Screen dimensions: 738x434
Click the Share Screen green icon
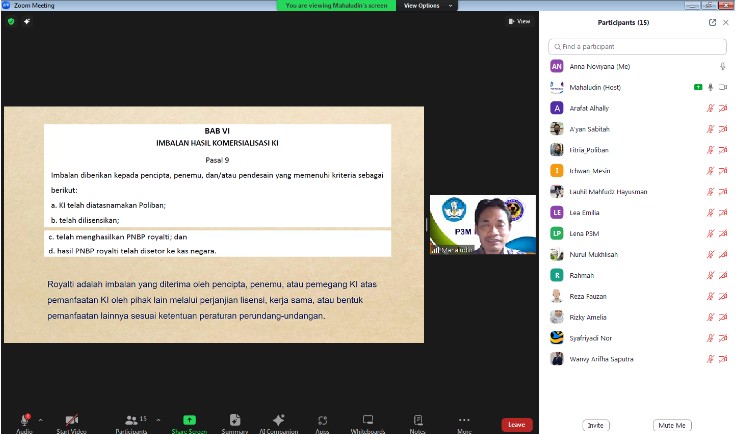[x=189, y=420]
